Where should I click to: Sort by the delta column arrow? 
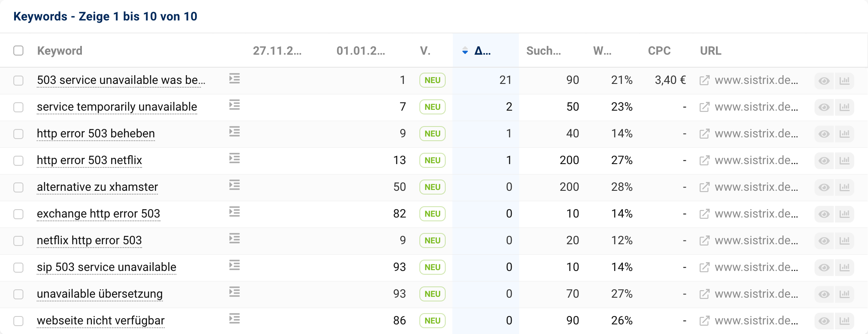click(x=465, y=51)
